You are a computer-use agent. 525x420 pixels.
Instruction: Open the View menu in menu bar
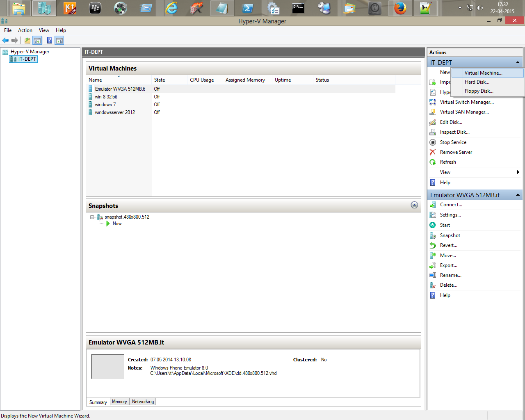[44, 30]
